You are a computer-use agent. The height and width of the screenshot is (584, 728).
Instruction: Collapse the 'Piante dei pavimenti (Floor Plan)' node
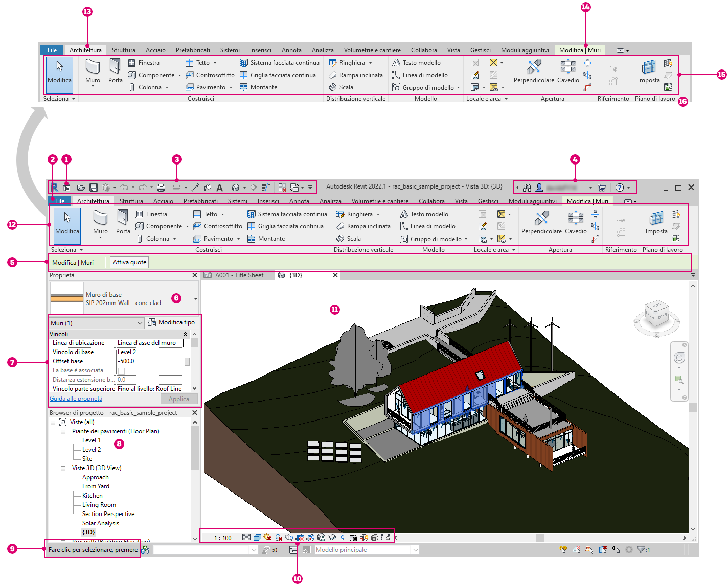click(x=63, y=432)
